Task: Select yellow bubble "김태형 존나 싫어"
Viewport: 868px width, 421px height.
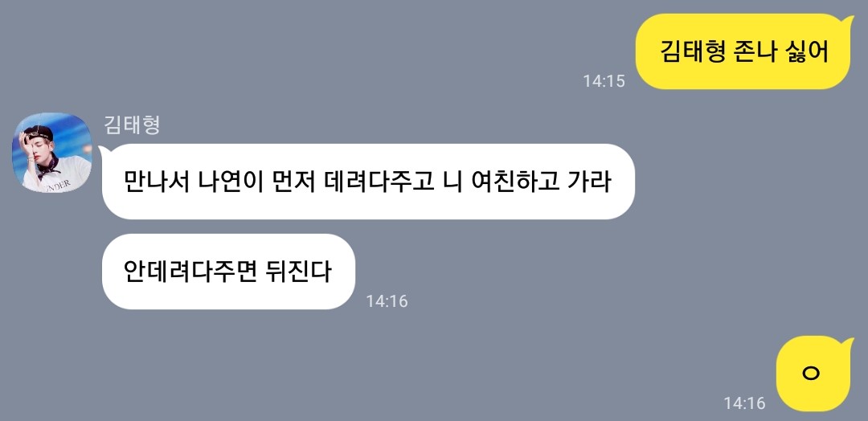Action: click(743, 51)
